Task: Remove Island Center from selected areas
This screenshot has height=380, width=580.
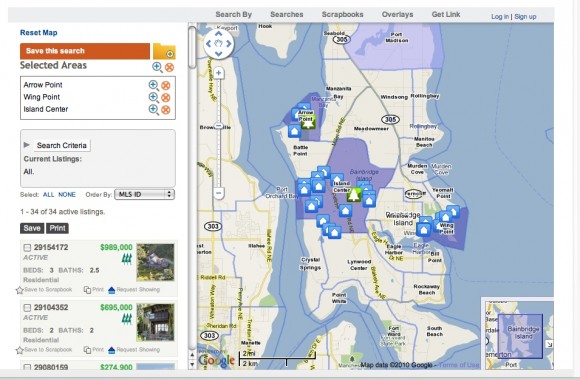Action: click(x=166, y=110)
